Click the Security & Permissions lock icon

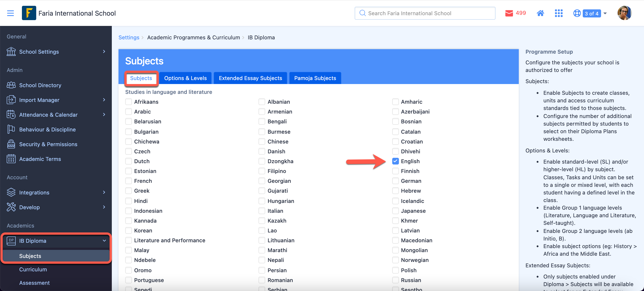tap(11, 144)
